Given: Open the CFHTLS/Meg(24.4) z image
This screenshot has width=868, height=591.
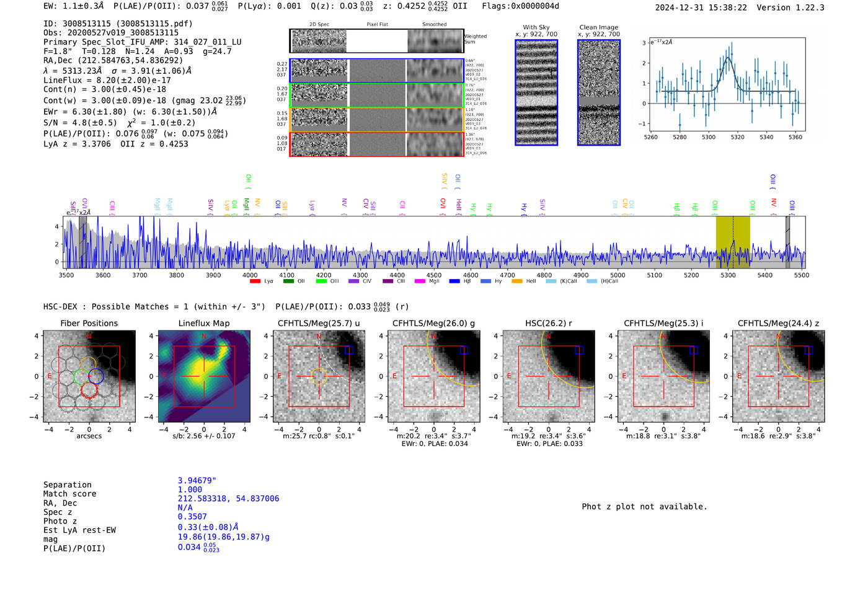Looking at the screenshot, I should (778, 376).
